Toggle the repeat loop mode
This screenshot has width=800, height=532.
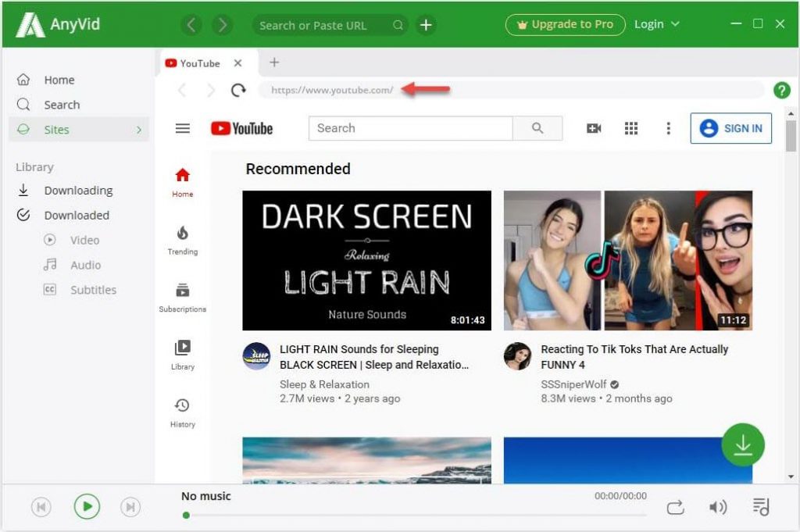[675, 508]
